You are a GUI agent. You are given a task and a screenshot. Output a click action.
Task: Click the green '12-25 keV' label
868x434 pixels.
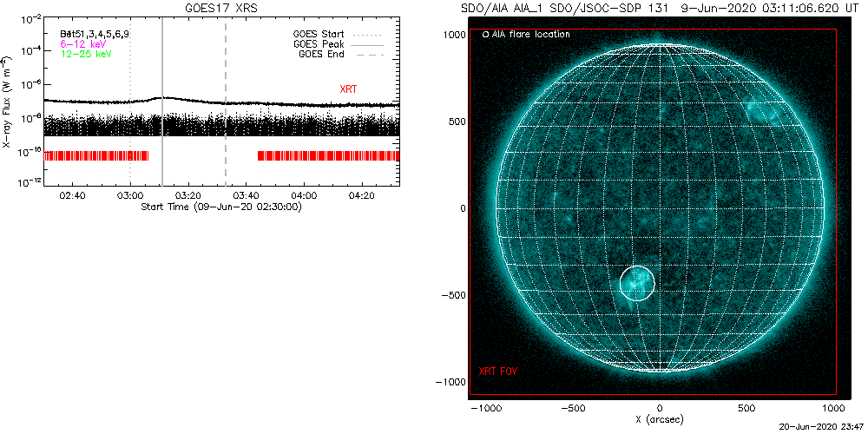86,54
